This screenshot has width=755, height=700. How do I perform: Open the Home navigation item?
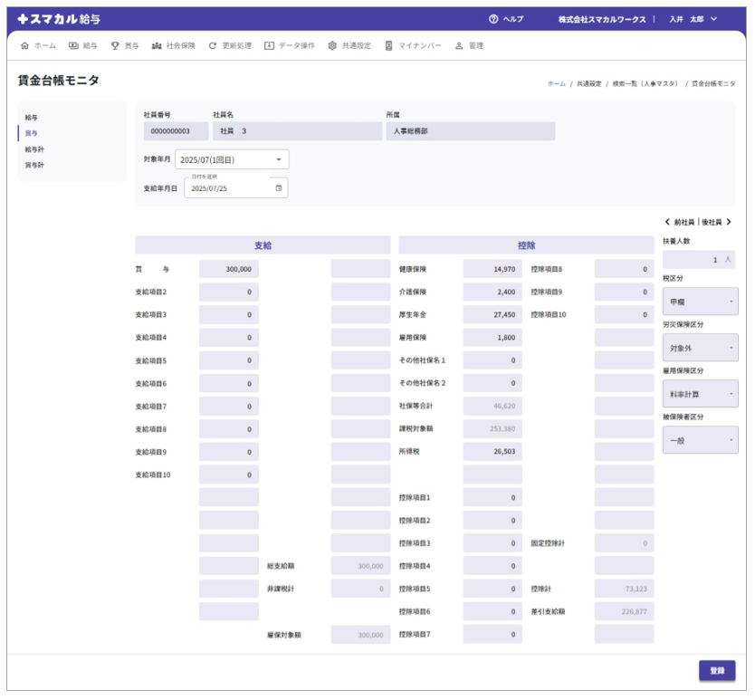coord(38,45)
